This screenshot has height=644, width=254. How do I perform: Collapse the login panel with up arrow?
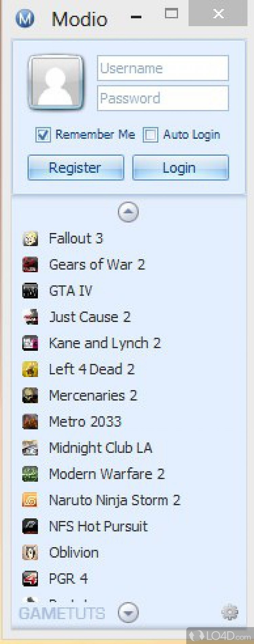pyautogui.click(x=128, y=212)
